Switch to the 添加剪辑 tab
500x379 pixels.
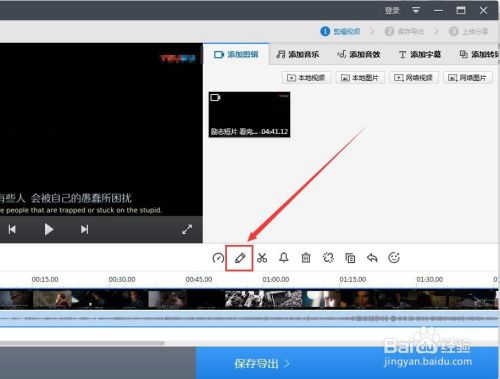click(x=236, y=54)
